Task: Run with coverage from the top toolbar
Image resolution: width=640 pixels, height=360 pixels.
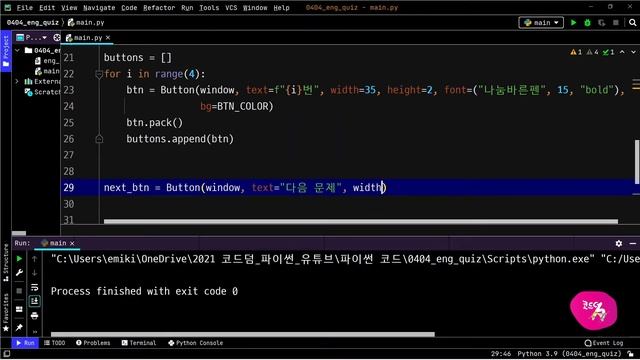Action: (x=602, y=23)
